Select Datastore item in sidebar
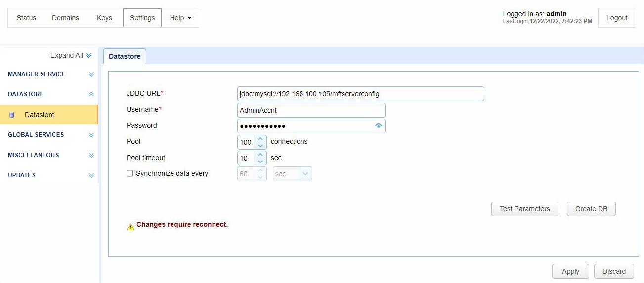 click(x=49, y=115)
